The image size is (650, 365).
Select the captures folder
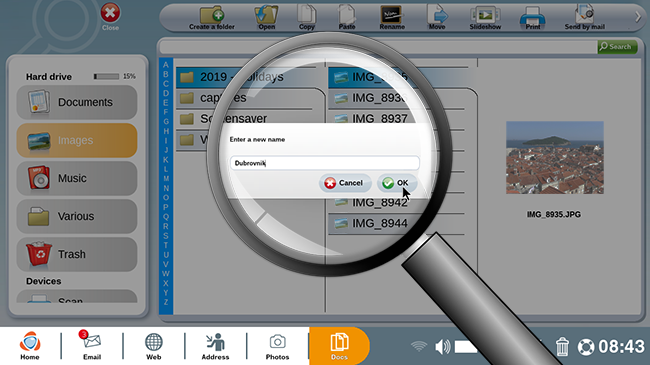[250, 98]
